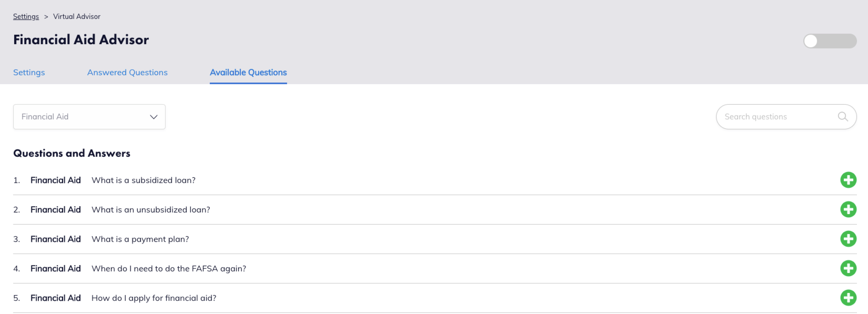Add the FAFSA question using green plus
The width and height of the screenshot is (868, 314).
848,268
